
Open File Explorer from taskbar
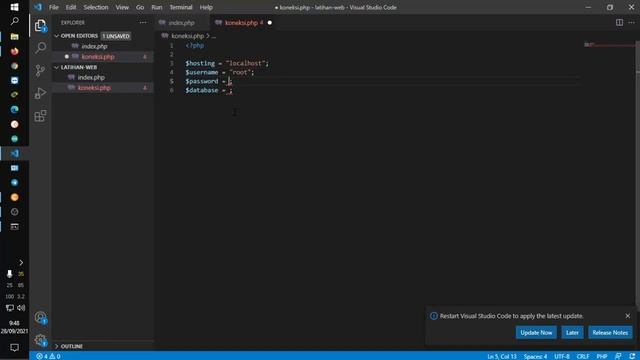(14, 37)
